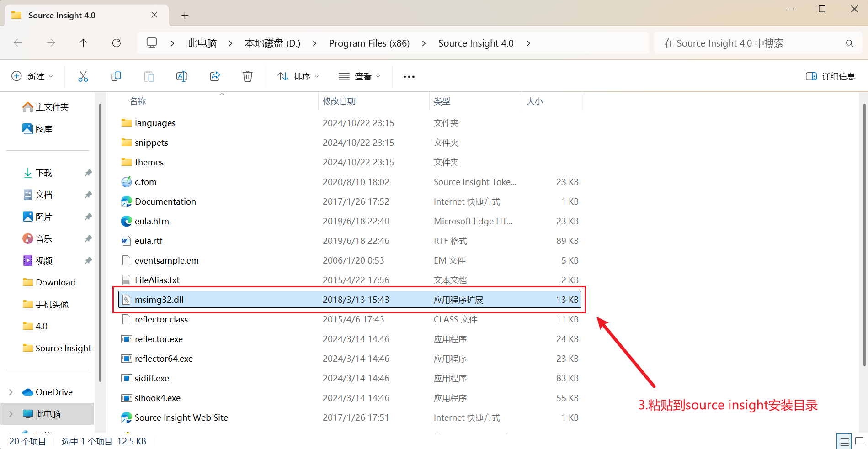Open 文档 in the sidebar
This screenshot has height=449, width=868.
[x=37, y=195]
